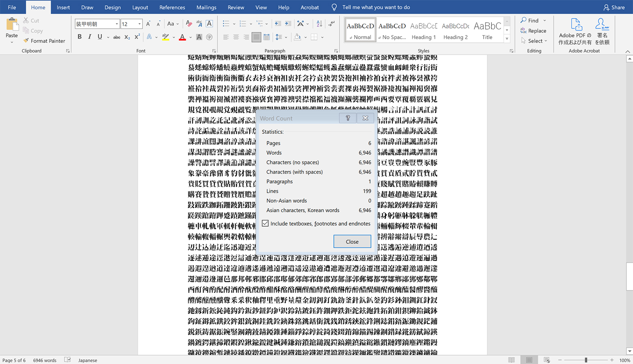Open Font dialog launcher
The image size is (633, 364).
point(214,51)
